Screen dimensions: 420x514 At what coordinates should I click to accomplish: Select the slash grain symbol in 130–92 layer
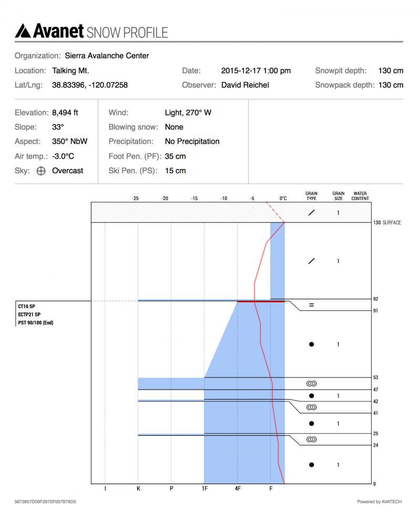pos(311,261)
